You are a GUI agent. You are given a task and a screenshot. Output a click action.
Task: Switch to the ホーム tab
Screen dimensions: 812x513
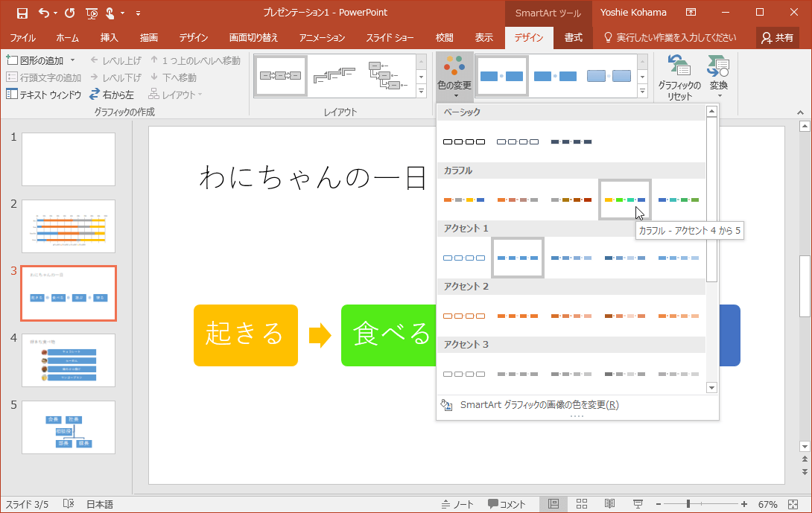67,38
